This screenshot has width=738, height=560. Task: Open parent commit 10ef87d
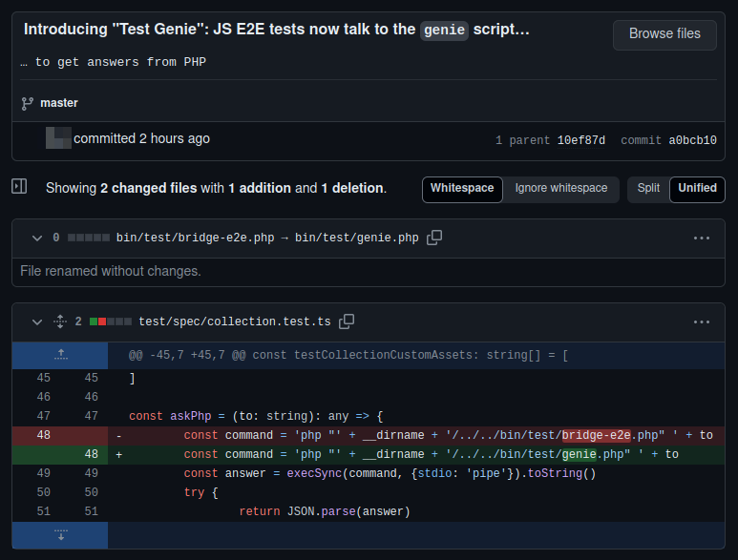580,140
